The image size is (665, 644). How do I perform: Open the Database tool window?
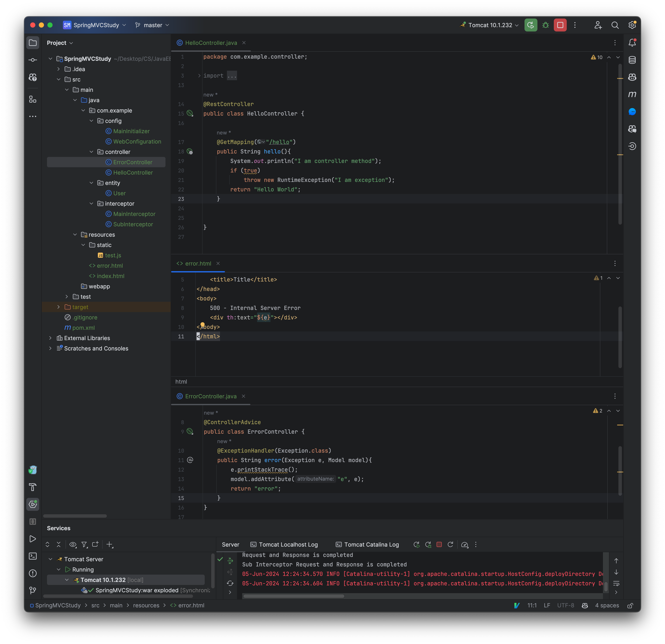pos(632,60)
